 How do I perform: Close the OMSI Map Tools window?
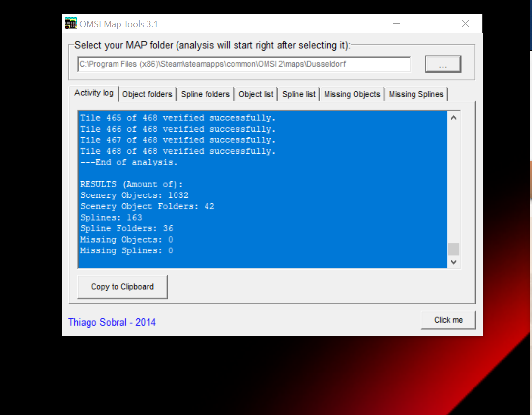point(465,24)
